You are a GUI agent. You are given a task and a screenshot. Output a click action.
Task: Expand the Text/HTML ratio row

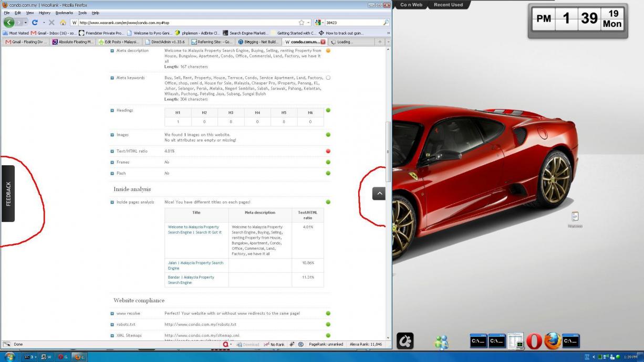(x=112, y=151)
